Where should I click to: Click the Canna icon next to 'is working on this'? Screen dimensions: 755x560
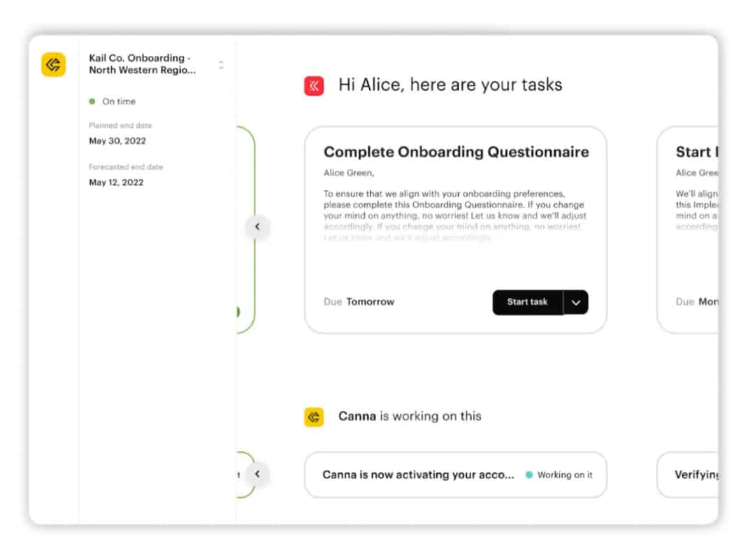(314, 416)
